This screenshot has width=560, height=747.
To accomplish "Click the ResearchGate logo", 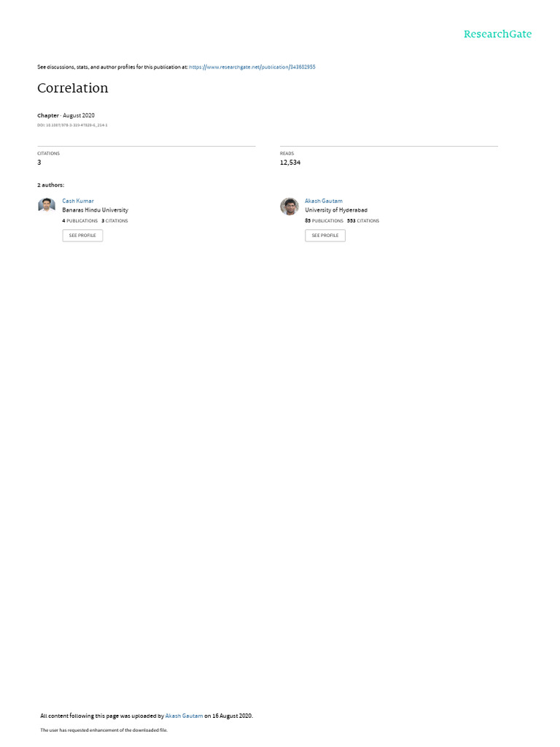I will point(497,34).
